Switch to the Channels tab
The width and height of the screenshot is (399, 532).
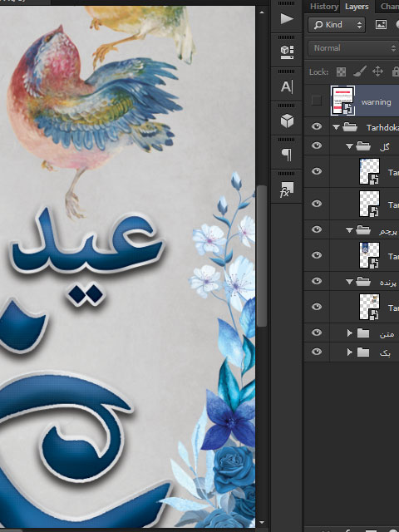(390, 7)
